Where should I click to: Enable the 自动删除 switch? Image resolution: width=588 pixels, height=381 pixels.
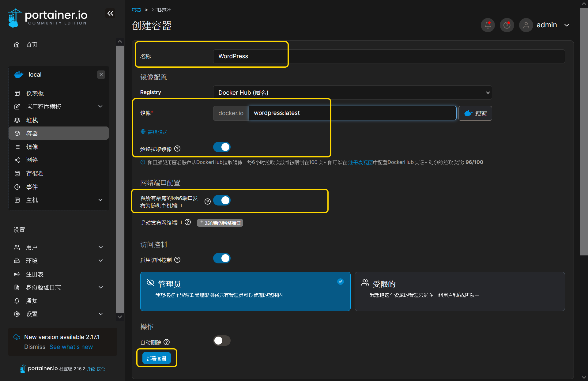pyautogui.click(x=222, y=341)
